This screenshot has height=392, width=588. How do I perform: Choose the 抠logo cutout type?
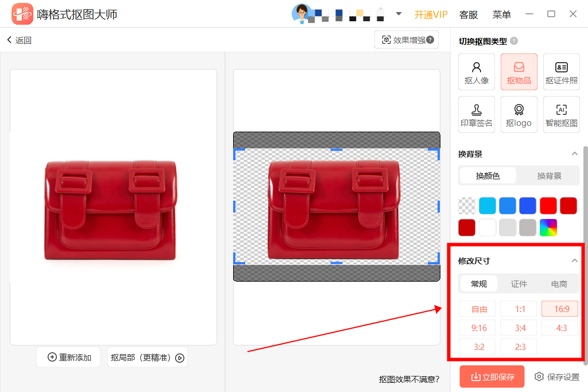point(519,114)
